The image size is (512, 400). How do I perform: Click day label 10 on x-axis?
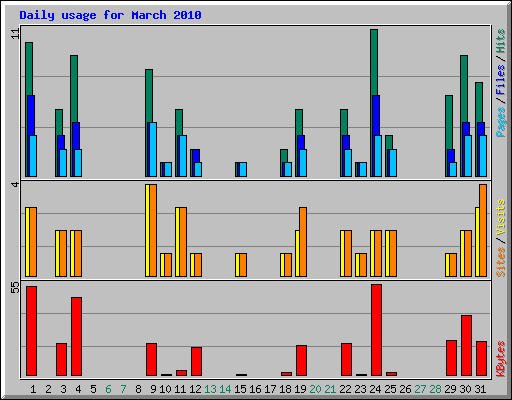coord(165,389)
